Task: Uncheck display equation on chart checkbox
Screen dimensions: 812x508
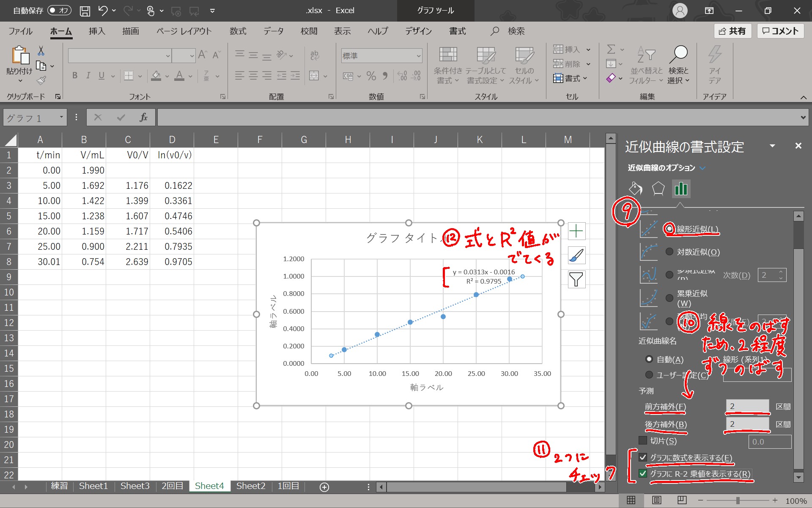Action: click(643, 457)
